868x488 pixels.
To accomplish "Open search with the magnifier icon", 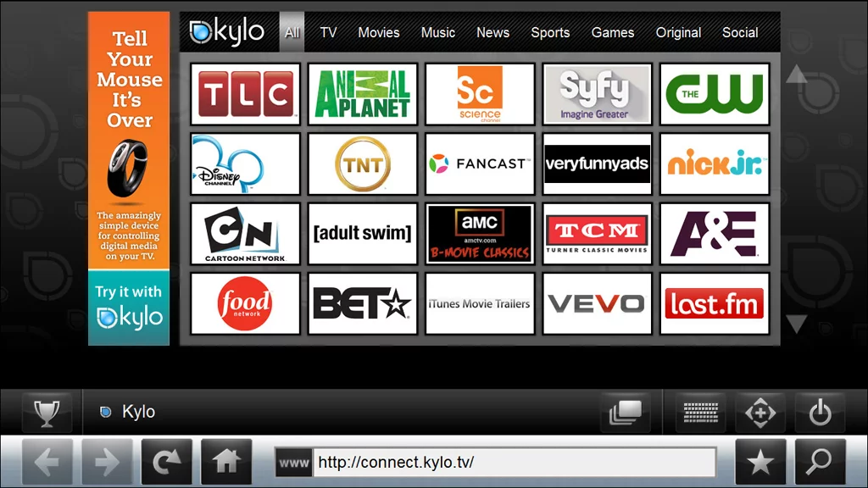I will pos(821,462).
